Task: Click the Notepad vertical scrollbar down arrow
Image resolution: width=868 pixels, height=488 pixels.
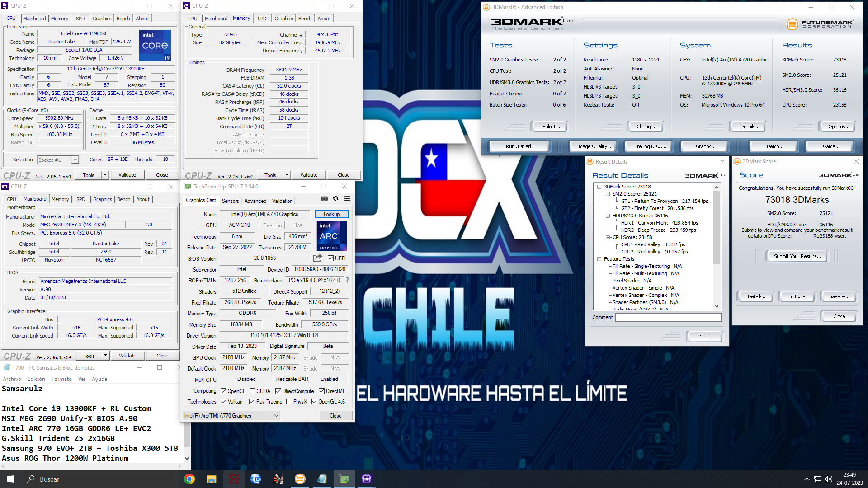Action: [x=186, y=458]
